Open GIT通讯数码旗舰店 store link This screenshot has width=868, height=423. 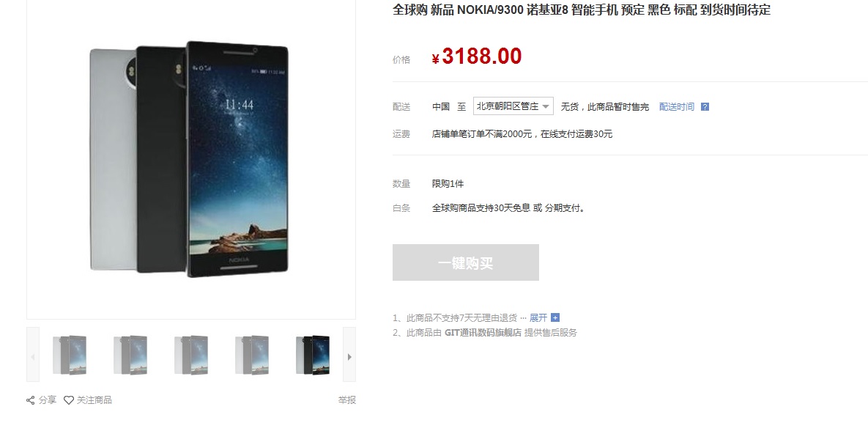pos(483,333)
